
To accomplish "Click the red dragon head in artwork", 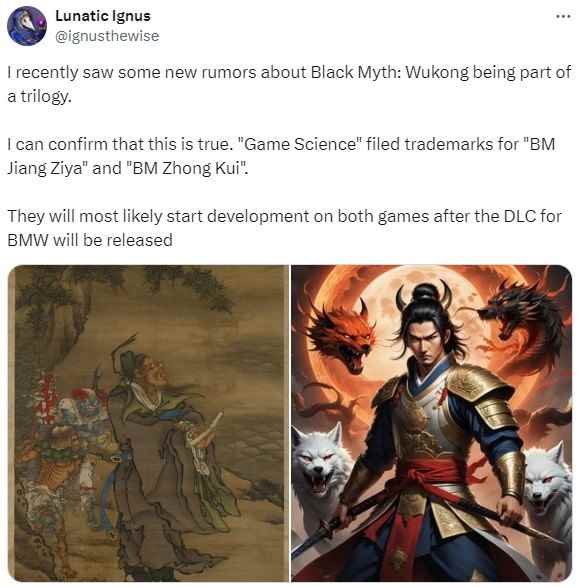I will [341, 337].
